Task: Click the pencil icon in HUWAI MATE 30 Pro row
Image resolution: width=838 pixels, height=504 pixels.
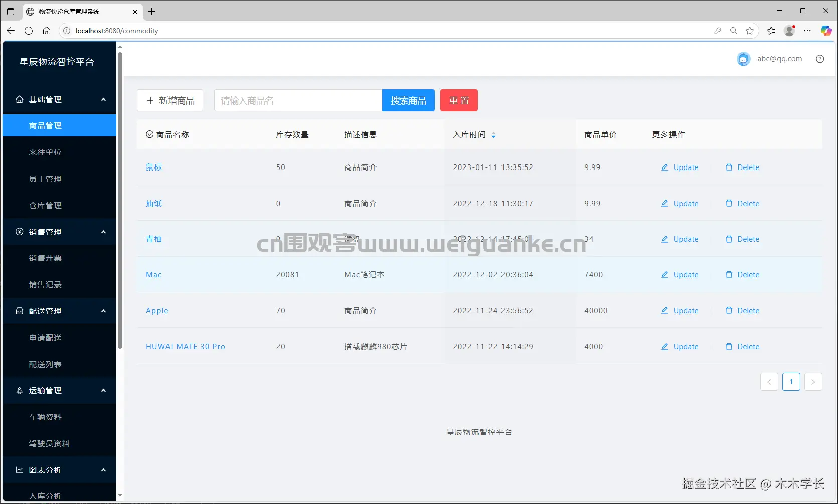Action: pyautogui.click(x=665, y=347)
